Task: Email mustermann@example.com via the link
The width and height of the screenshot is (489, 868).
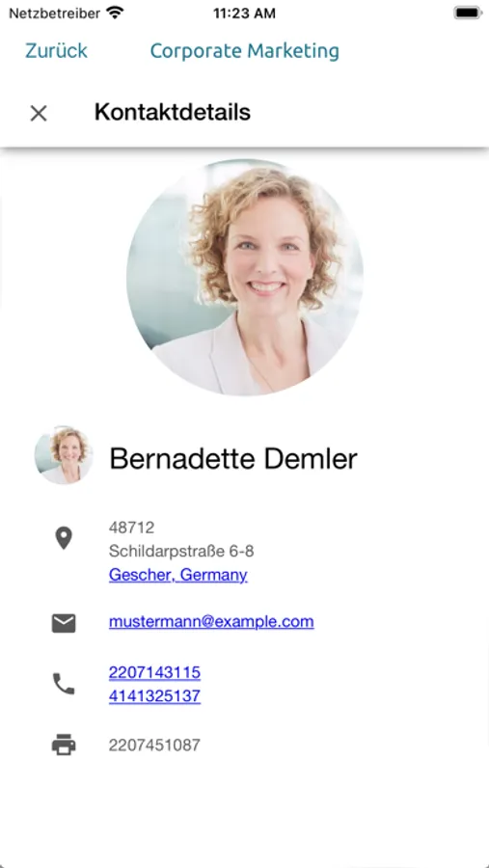Action: (x=211, y=622)
